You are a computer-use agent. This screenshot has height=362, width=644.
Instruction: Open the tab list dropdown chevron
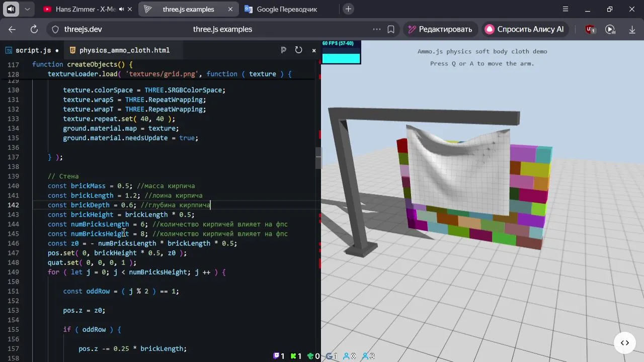27,9
